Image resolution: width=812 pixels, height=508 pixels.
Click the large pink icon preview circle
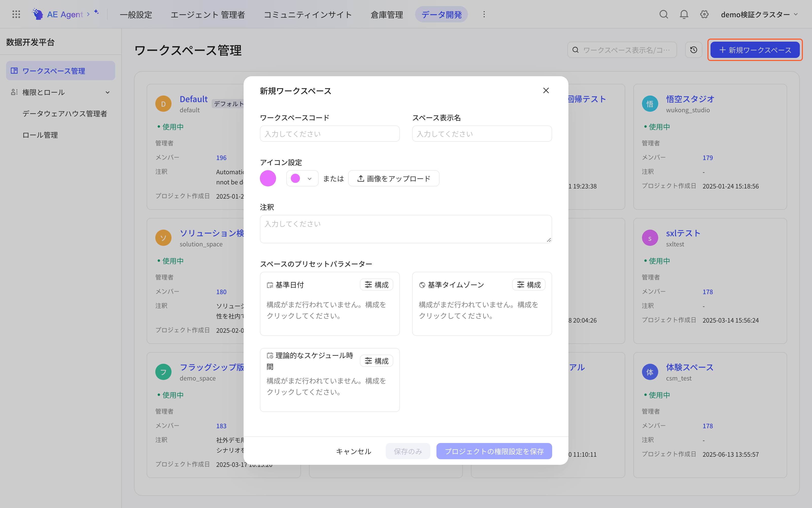(x=268, y=178)
